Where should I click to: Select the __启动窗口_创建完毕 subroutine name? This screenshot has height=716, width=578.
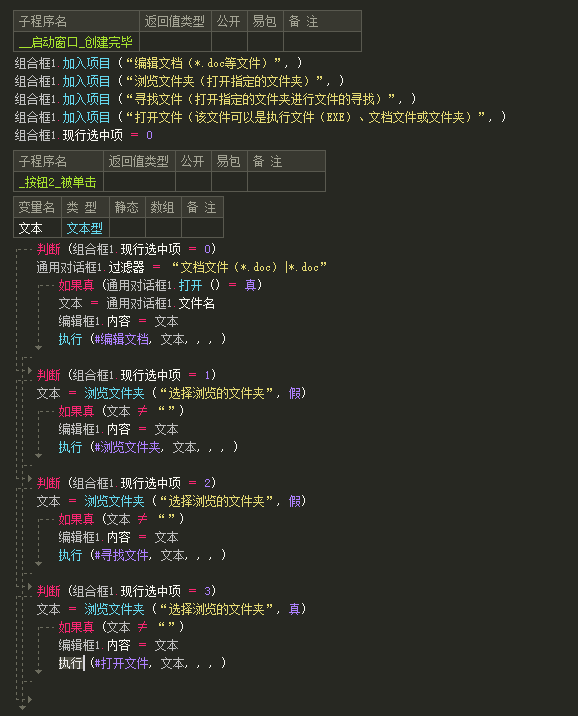tap(76, 42)
